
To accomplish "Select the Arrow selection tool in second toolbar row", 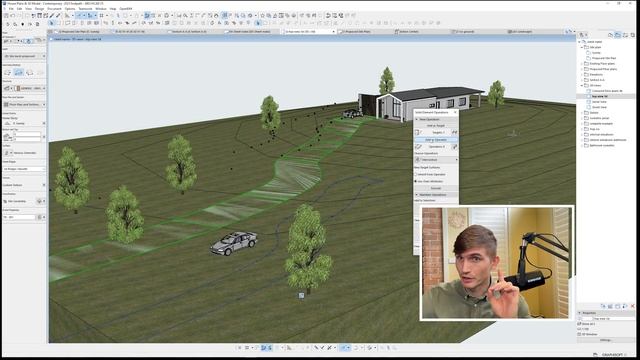I will [x=51, y=23].
